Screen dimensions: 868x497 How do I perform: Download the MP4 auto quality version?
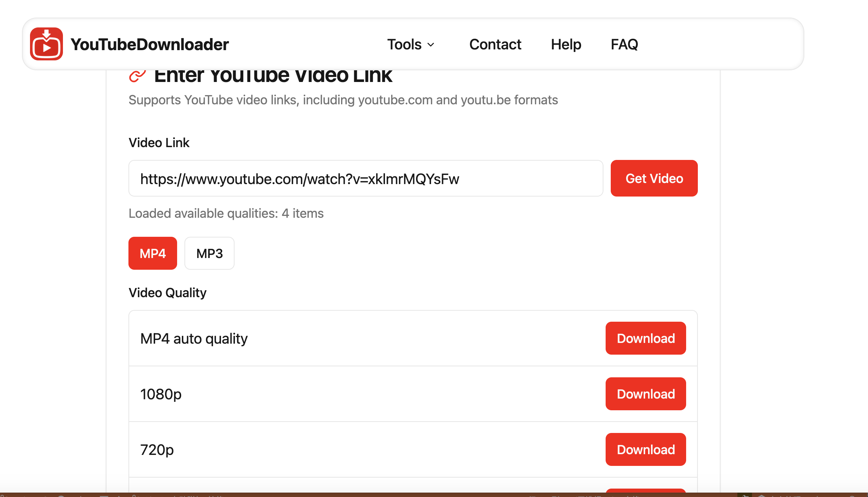pyautogui.click(x=645, y=338)
